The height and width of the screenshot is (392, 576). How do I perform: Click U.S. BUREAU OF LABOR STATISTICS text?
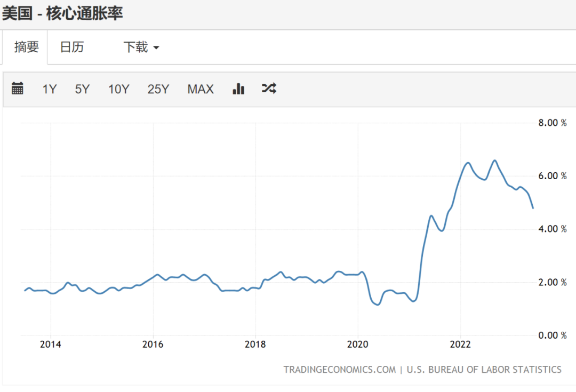click(x=484, y=370)
